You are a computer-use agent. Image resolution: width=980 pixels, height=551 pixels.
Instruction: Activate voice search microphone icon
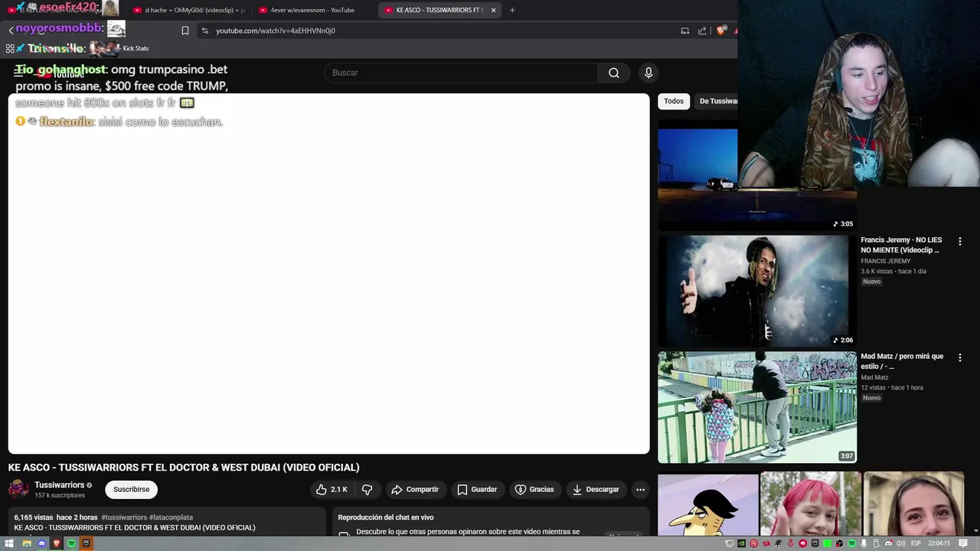click(648, 73)
